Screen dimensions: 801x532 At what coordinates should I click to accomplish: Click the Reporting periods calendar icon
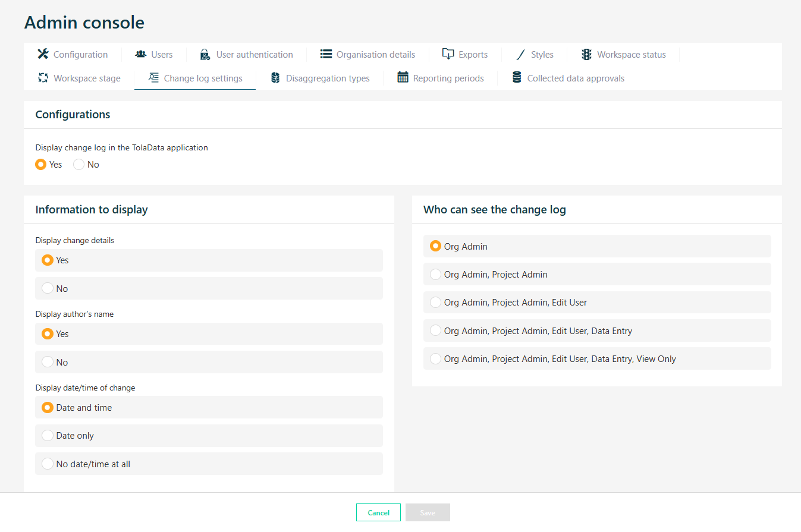point(403,78)
